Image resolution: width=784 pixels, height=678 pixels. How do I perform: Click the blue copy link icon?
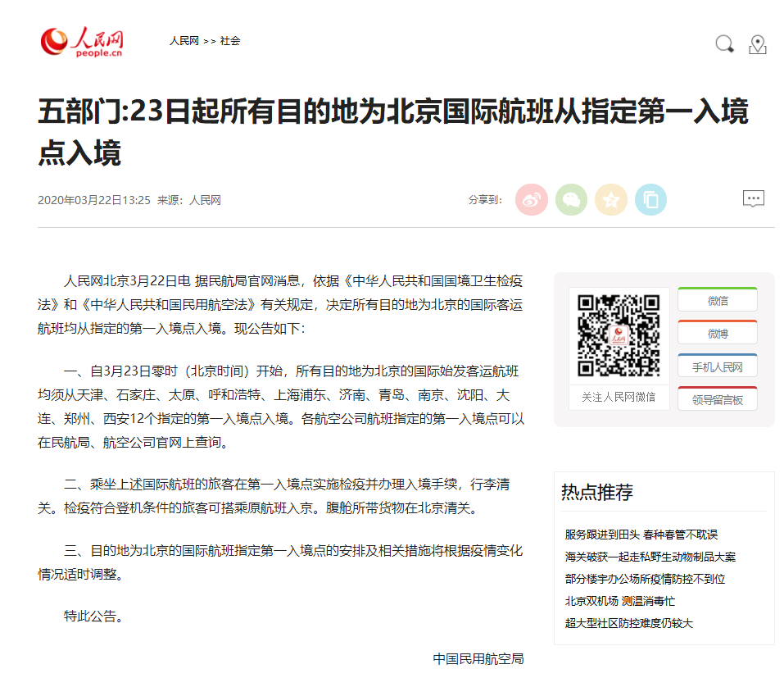click(x=650, y=200)
